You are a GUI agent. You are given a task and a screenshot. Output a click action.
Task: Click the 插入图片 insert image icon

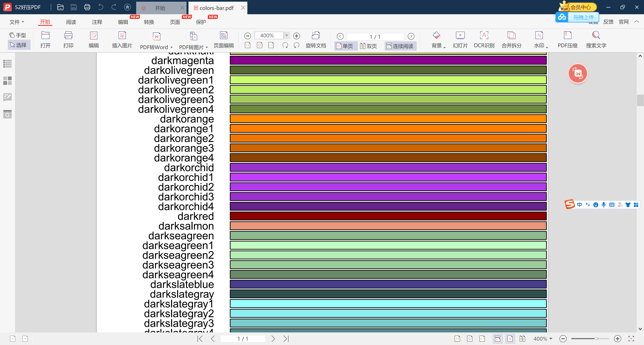[x=122, y=36]
